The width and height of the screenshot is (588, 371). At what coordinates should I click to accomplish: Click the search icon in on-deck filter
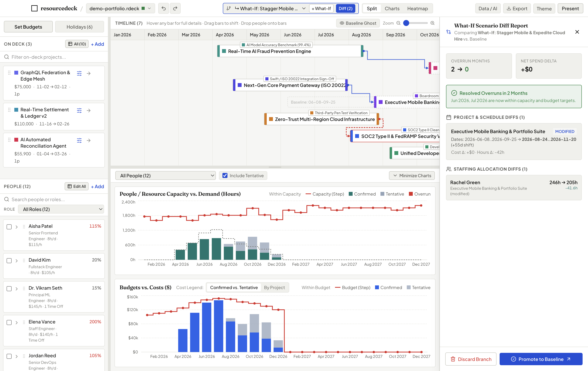(7, 57)
